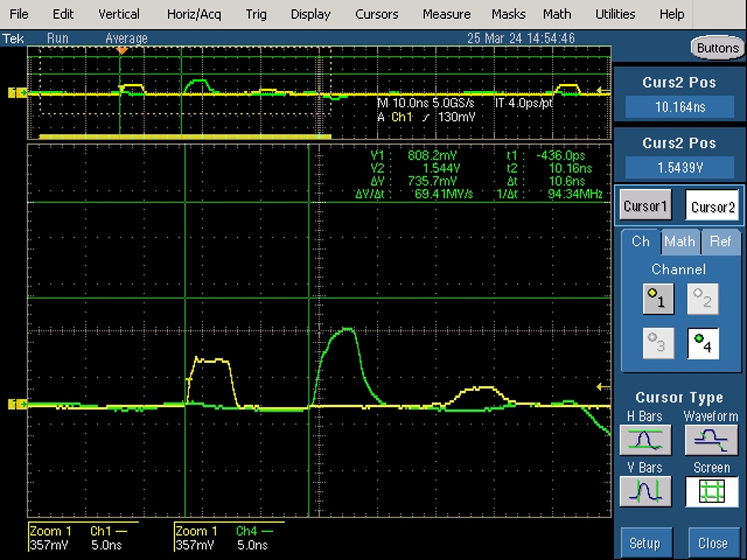
Task: Edit the Curs2 Pos 1.5439V field
Action: pyautogui.click(x=680, y=168)
